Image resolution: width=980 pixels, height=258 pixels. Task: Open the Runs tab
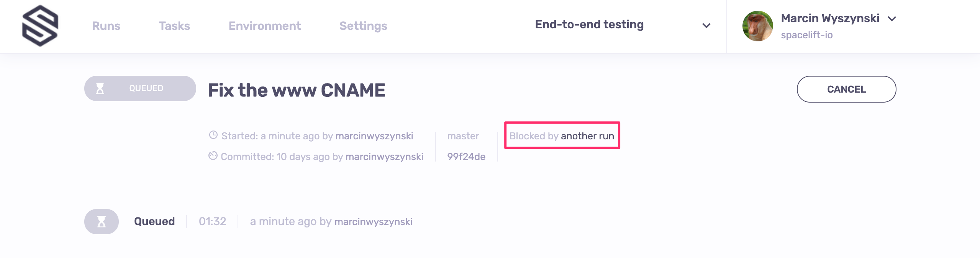pos(106,26)
